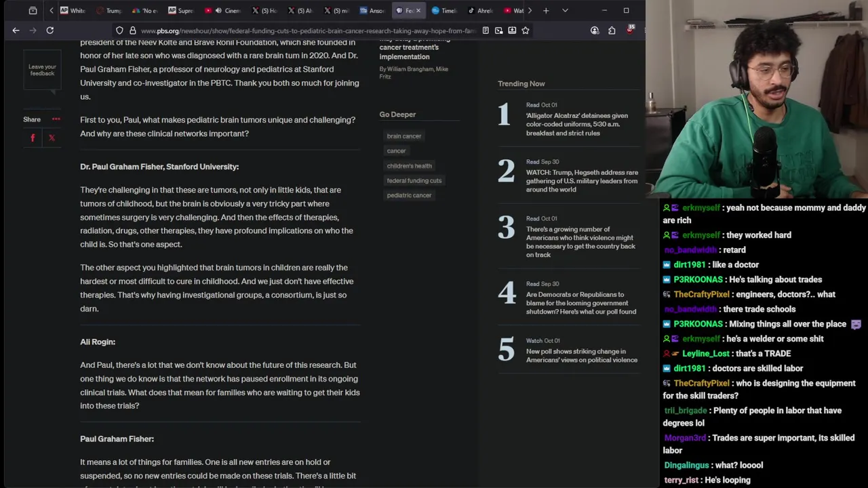
Task: Reload the PBS page
Action: coord(50,30)
